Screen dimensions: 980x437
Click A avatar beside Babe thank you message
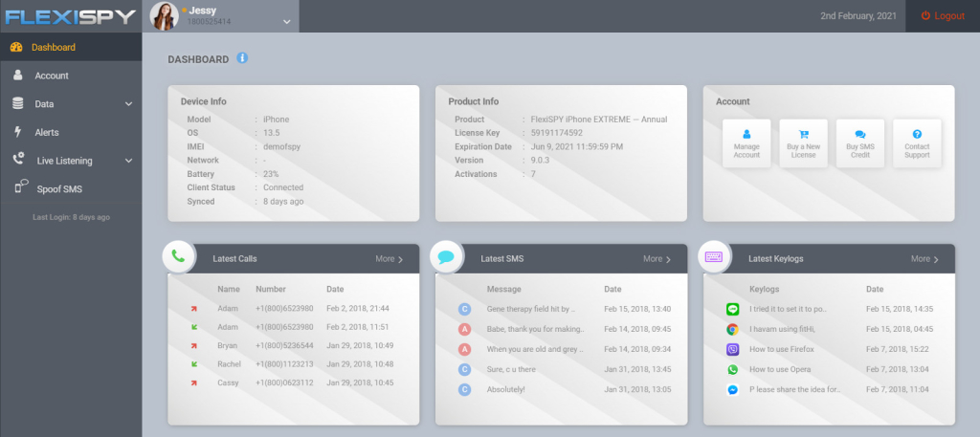click(464, 329)
